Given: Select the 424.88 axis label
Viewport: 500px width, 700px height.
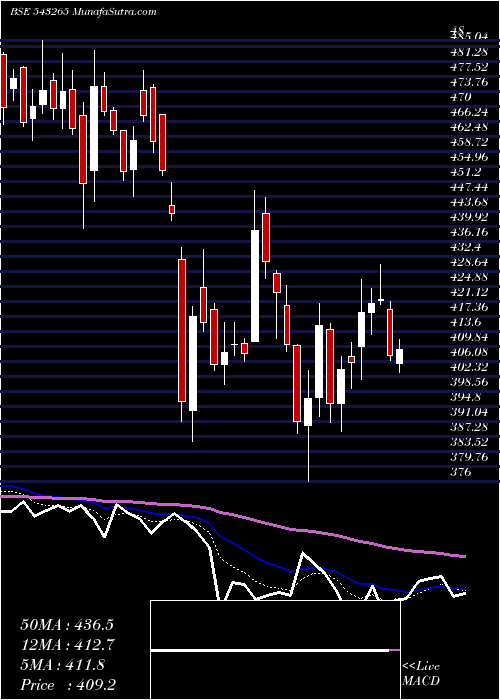Looking at the screenshot, I should pos(469,277).
